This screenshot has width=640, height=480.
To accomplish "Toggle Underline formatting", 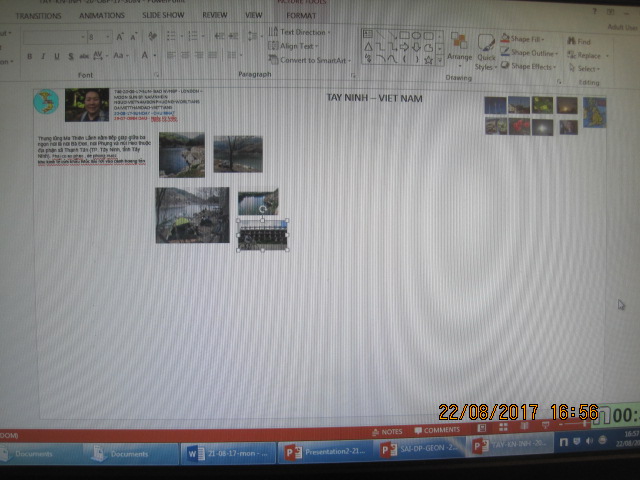I will pos(57,56).
